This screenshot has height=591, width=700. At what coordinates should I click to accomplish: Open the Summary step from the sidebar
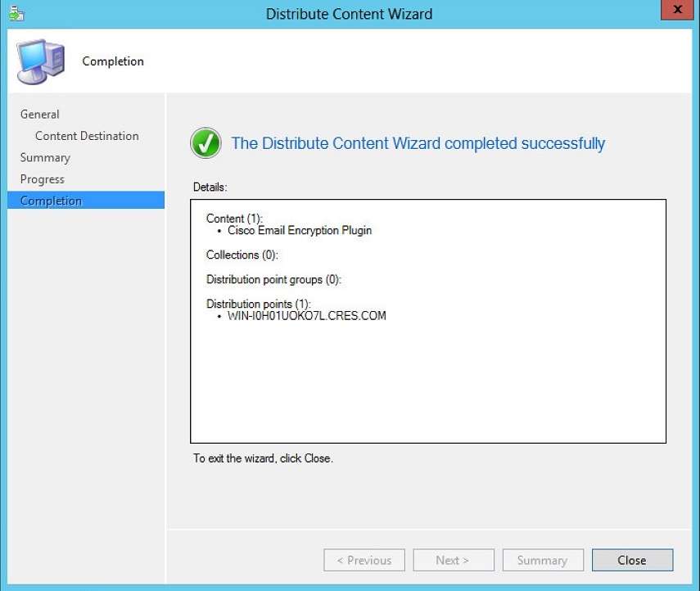point(45,157)
